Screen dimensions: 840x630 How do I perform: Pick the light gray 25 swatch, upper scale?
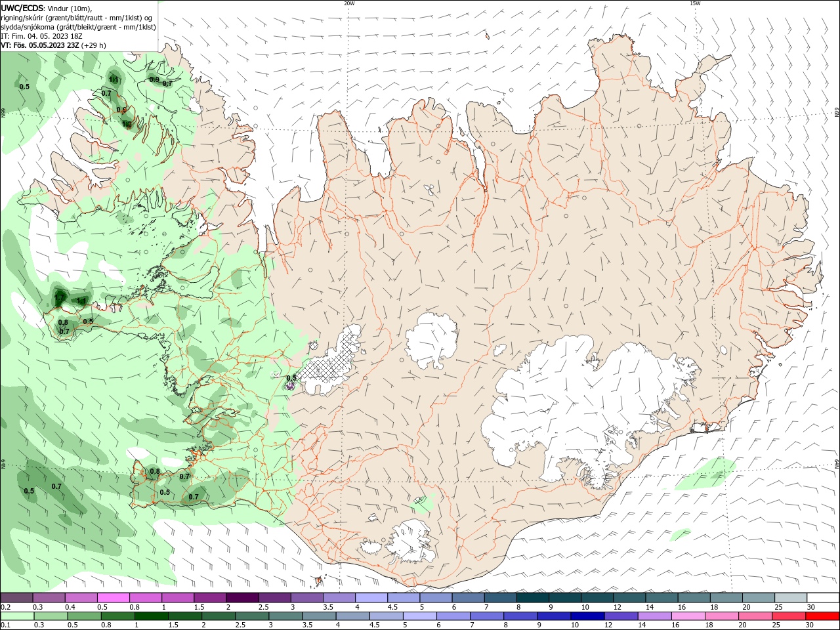(x=791, y=598)
